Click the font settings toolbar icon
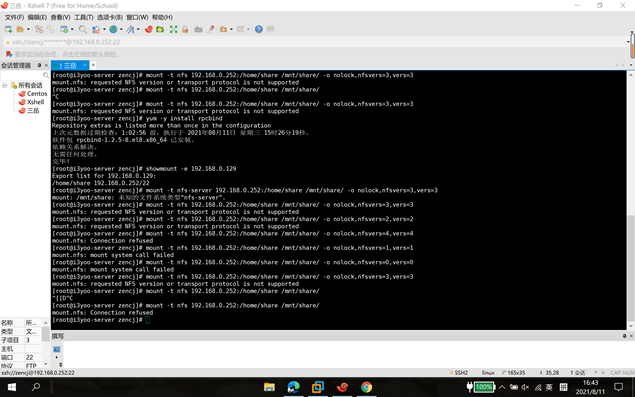 (x=130, y=29)
